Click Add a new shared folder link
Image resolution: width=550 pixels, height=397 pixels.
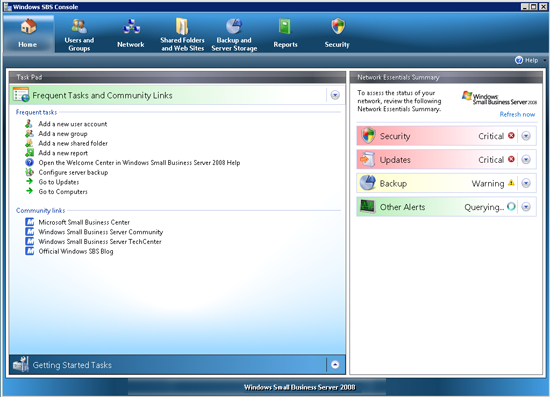pyautogui.click(x=73, y=143)
